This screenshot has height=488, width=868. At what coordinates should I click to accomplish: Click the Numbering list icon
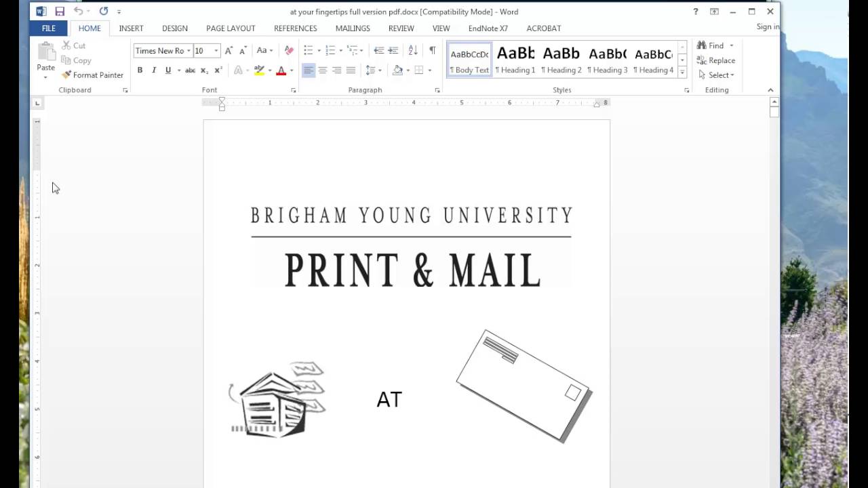coord(330,51)
